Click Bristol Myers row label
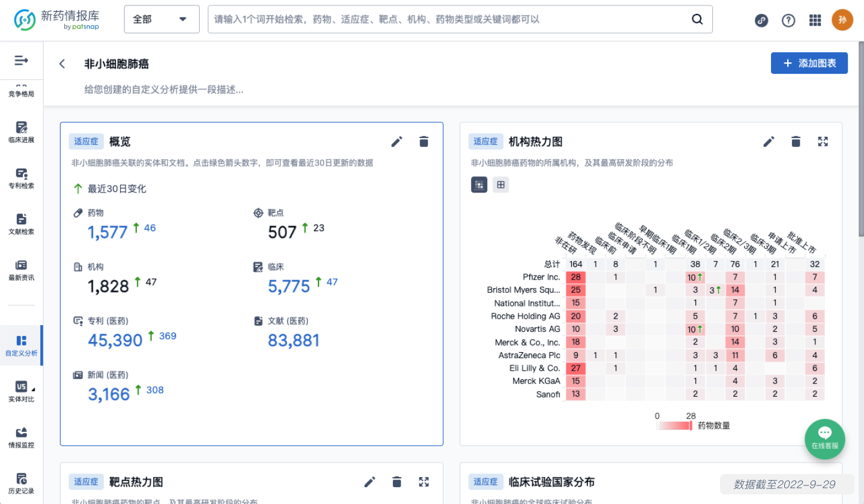The width and height of the screenshot is (864, 504). [524, 290]
